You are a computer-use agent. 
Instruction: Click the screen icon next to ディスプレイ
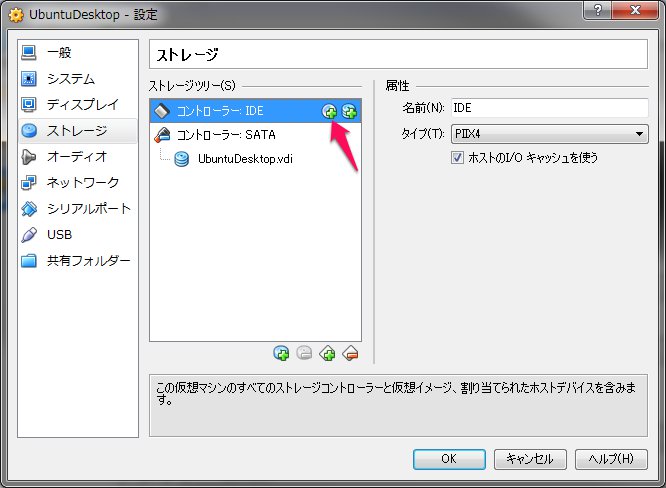point(29,104)
